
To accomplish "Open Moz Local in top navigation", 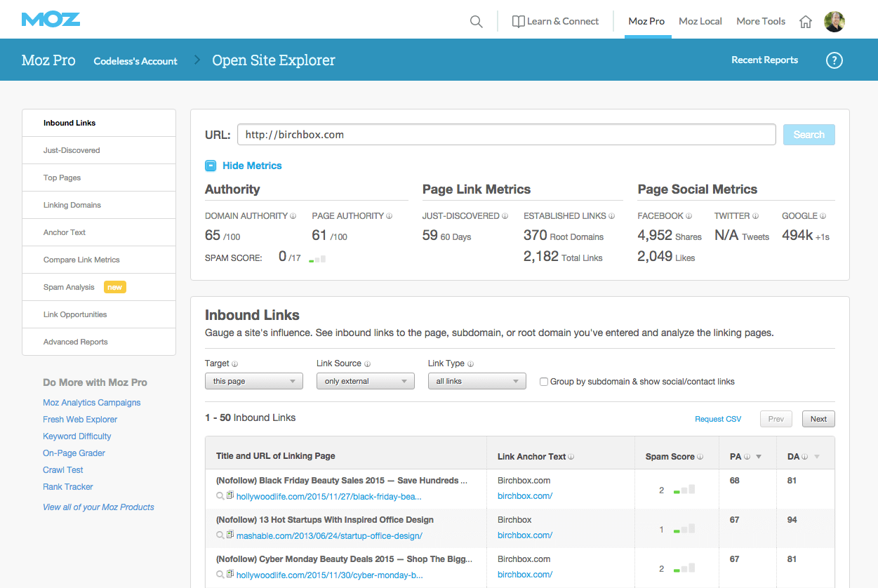I will (700, 21).
